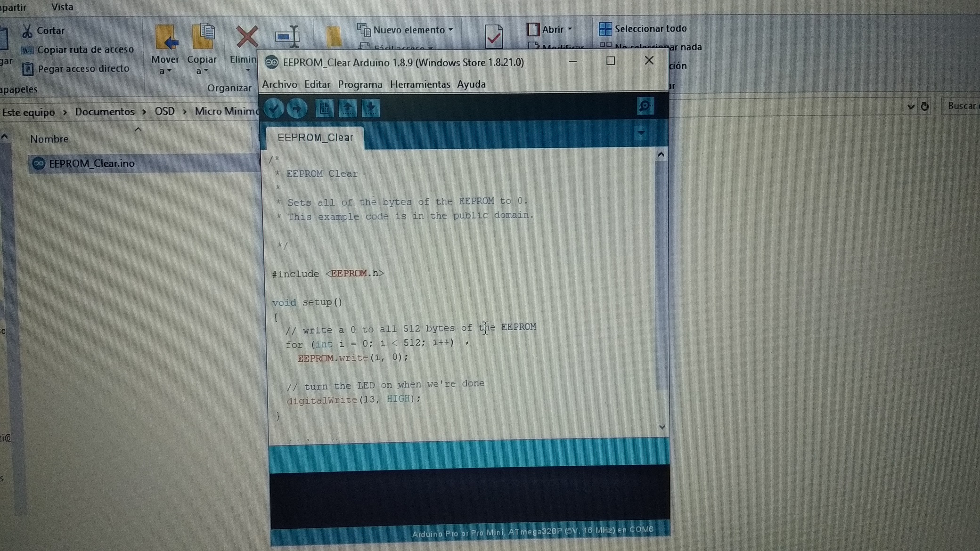
Task: Click the editor scrollbar up arrow
Action: (x=661, y=154)
